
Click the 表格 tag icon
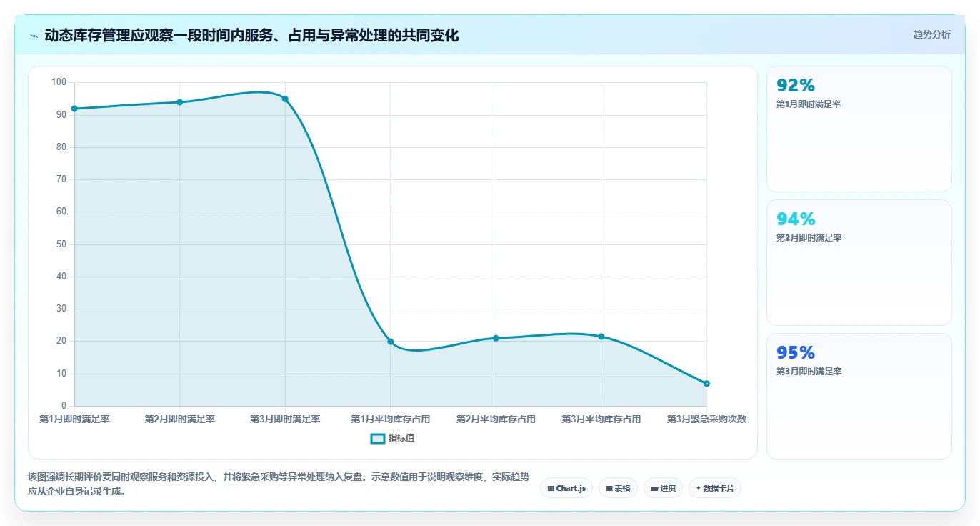pyautogui.click(x=609, y=489)
